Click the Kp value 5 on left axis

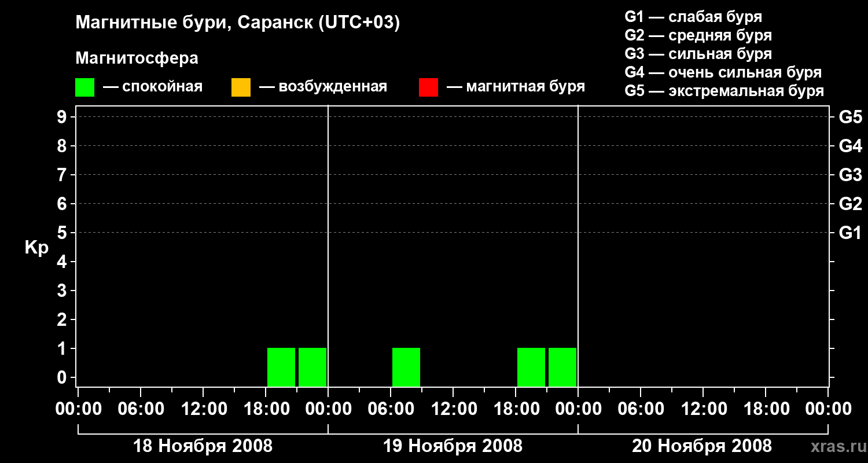click(x=61, y=233)
